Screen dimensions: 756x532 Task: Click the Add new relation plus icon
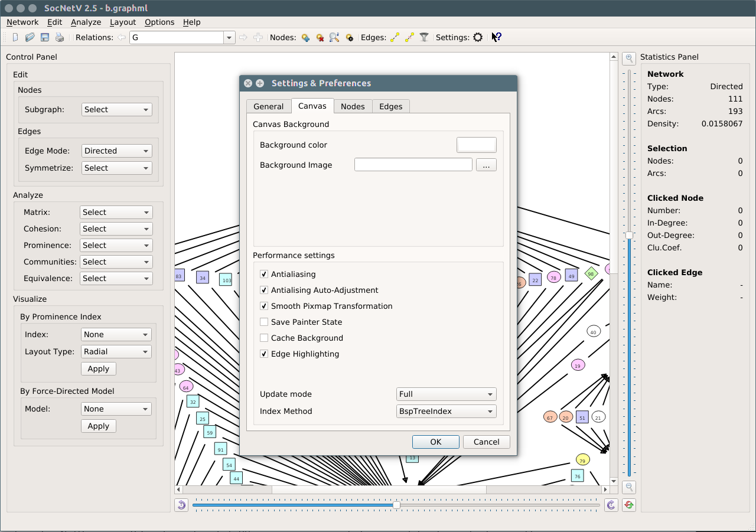click(x=258, y=37)
